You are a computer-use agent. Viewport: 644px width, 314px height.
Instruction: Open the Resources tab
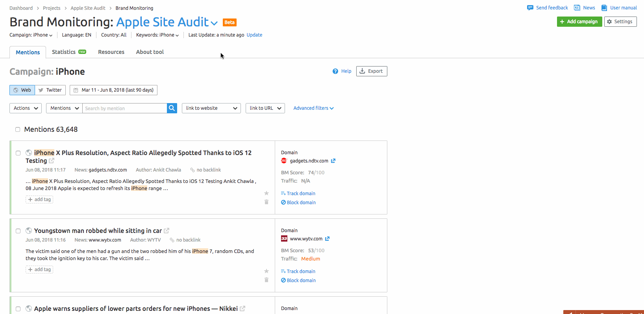pyautogui.click(x=111, y=52)
